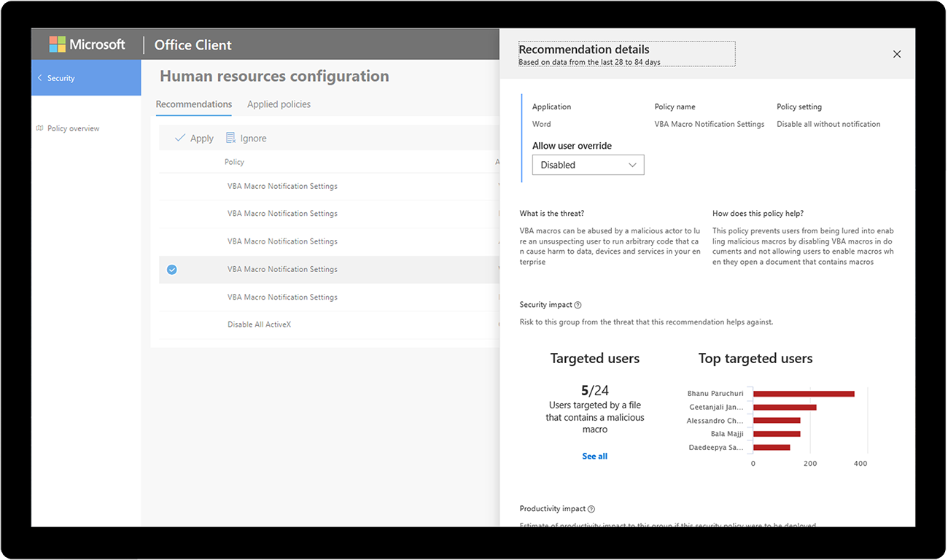Deselect the checked VBA Macro Notification Settings row
Screen dimensions: 948x560
(171, 269)
